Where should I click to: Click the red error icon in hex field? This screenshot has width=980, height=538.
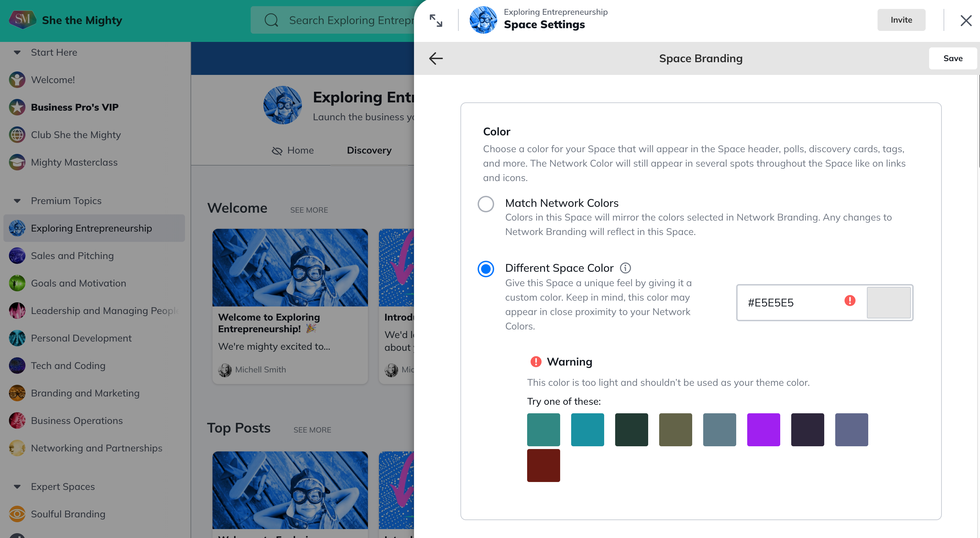coord(850,301)
